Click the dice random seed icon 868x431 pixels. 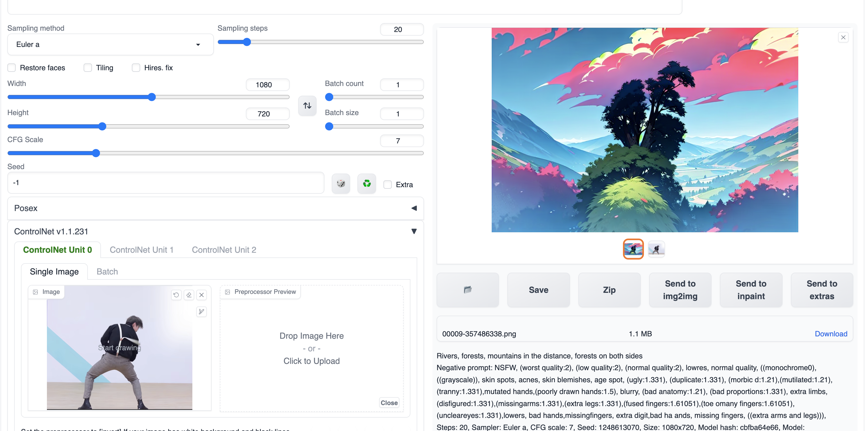pos(341,184)
